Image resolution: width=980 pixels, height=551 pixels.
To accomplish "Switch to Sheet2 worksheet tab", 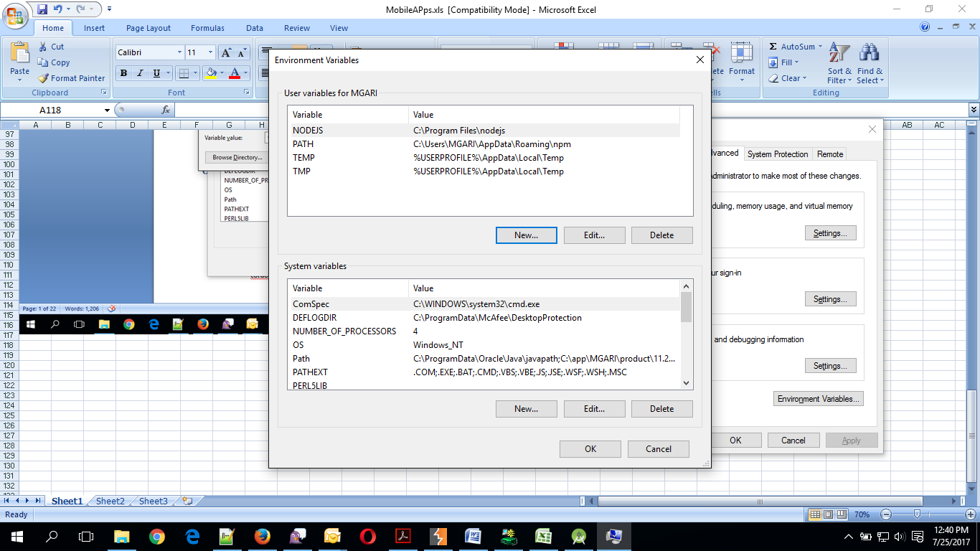I will (x=110, y=501).
